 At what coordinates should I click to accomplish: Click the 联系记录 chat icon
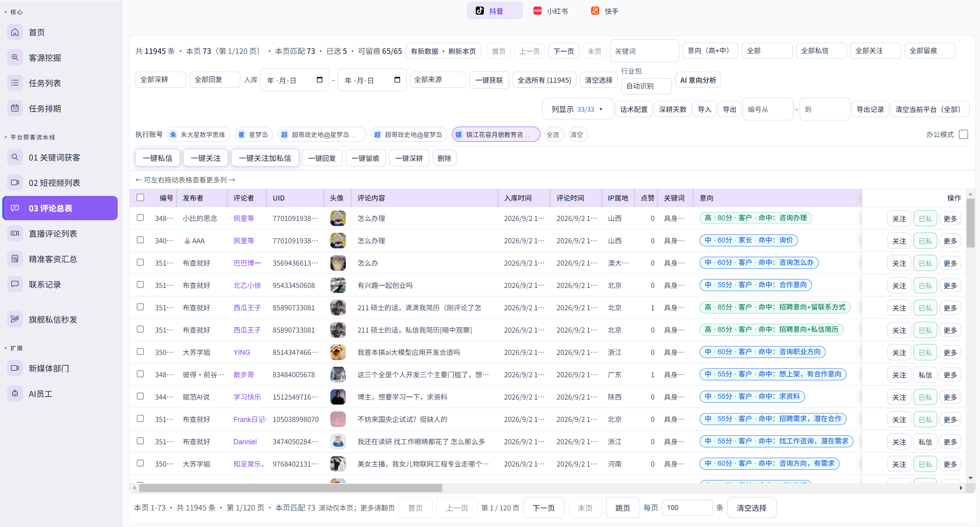tap(15, 284)
